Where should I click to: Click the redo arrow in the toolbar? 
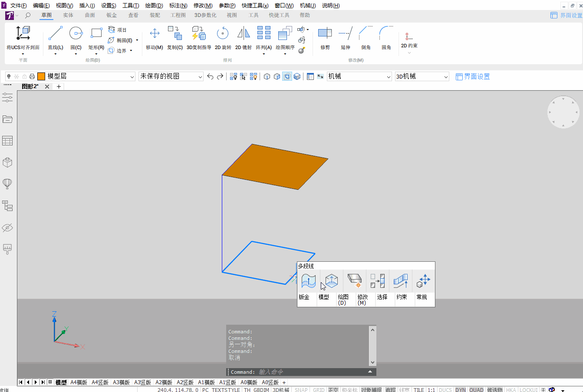coord(220,76)
